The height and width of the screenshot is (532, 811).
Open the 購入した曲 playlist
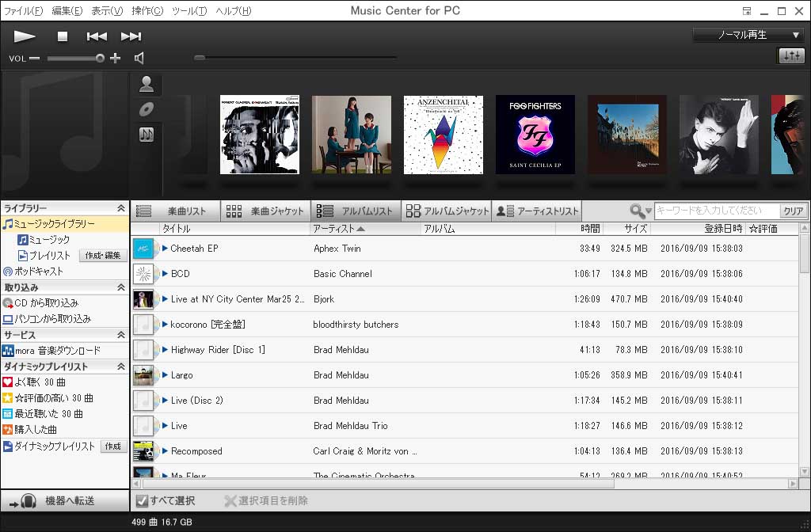(x=30, y=430)
